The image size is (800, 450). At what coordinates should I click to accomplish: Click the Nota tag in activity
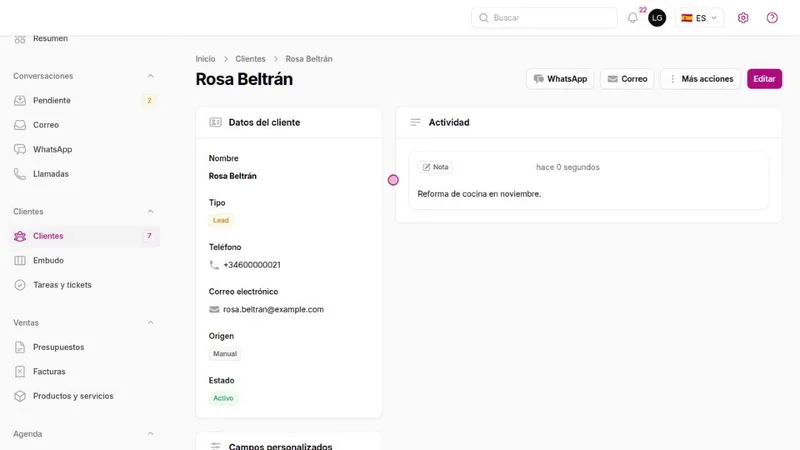coord(435,167)
